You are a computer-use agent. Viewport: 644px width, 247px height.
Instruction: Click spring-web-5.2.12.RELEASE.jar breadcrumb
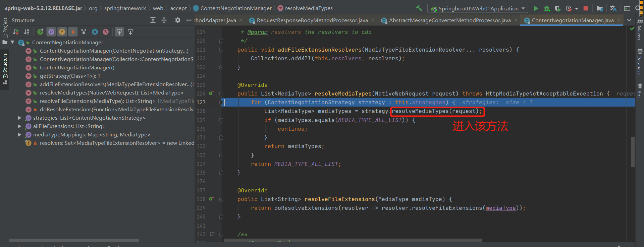click(44, 8)
